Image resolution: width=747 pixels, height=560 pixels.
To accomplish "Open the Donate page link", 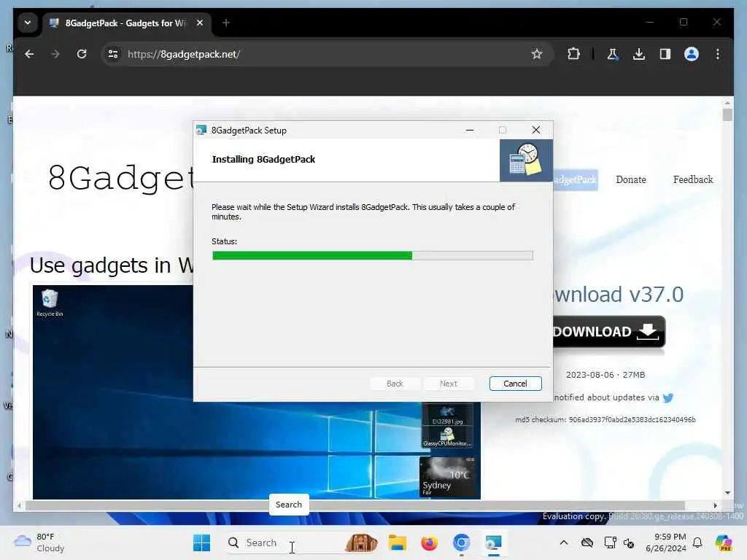I will tap(631, 179).
